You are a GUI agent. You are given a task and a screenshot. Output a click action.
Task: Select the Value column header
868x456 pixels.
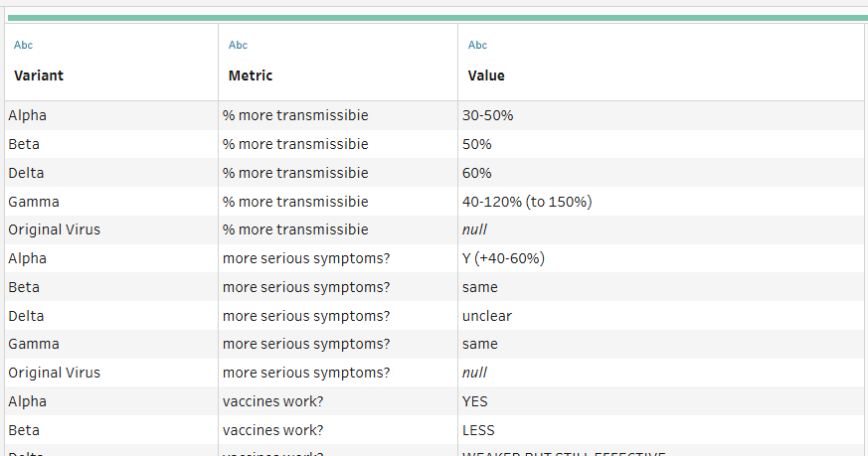point(486,76)
